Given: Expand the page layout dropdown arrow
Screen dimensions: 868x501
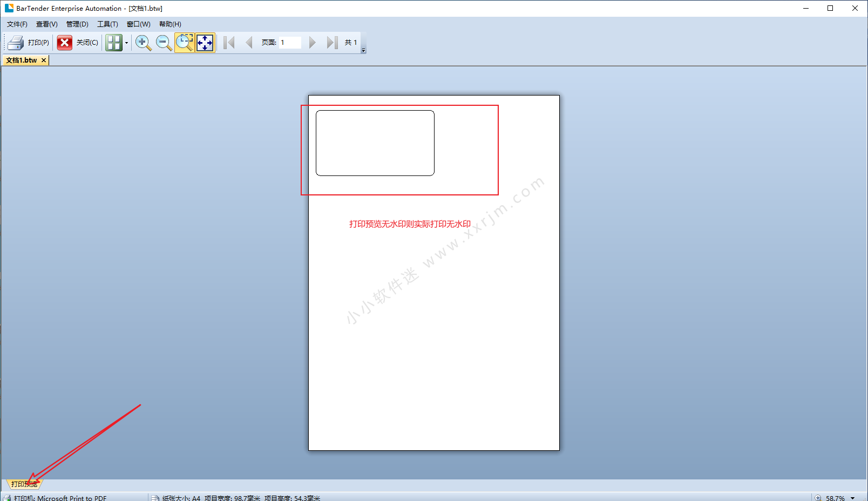Looking at the screenshot, I should click(127, 43).
